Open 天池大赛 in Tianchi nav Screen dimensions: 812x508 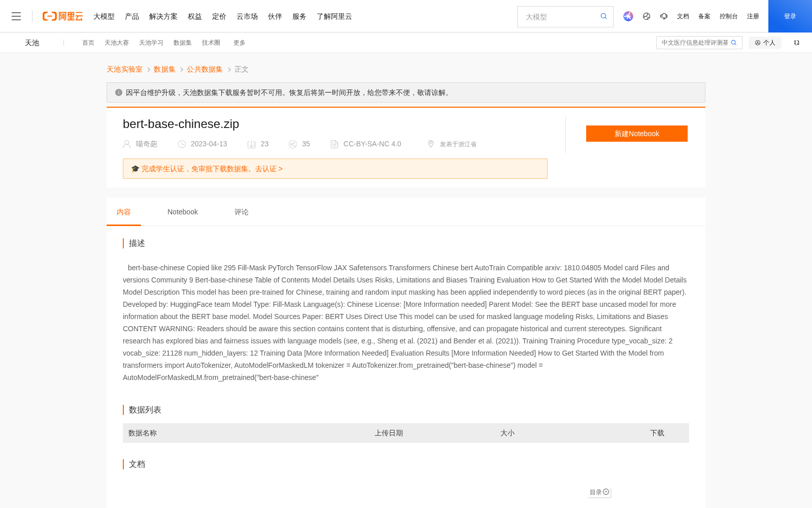(x=117, y=43)
